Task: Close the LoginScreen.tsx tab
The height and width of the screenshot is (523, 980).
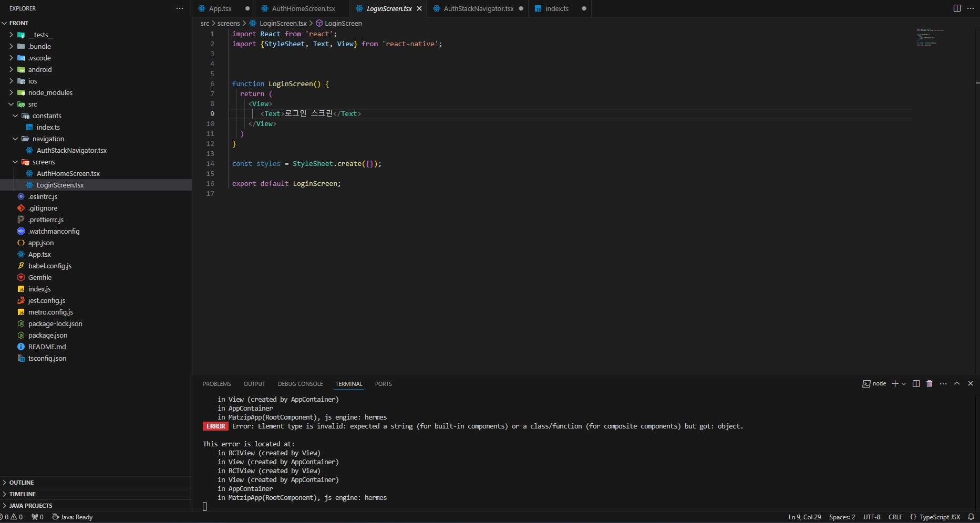Action: pos(419,8)
